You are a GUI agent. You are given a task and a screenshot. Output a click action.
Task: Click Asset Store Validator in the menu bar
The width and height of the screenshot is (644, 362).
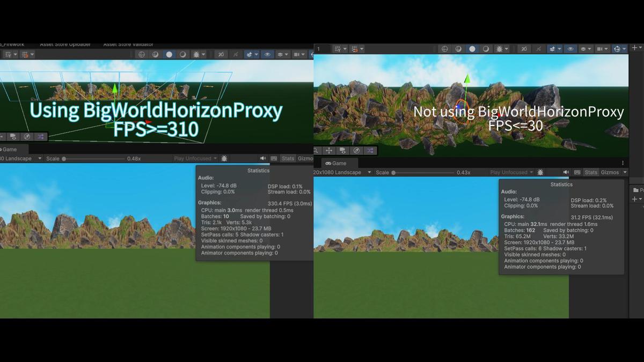click(x=128, y=44)
